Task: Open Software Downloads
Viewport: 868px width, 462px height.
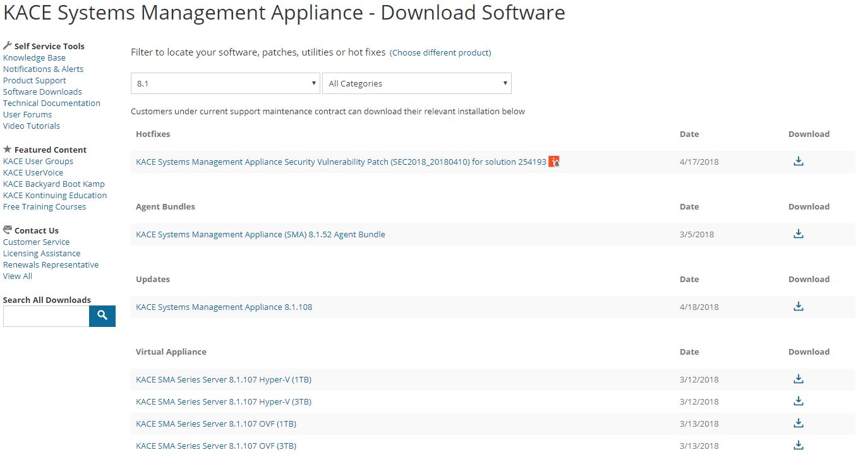Action: [42, 92]
